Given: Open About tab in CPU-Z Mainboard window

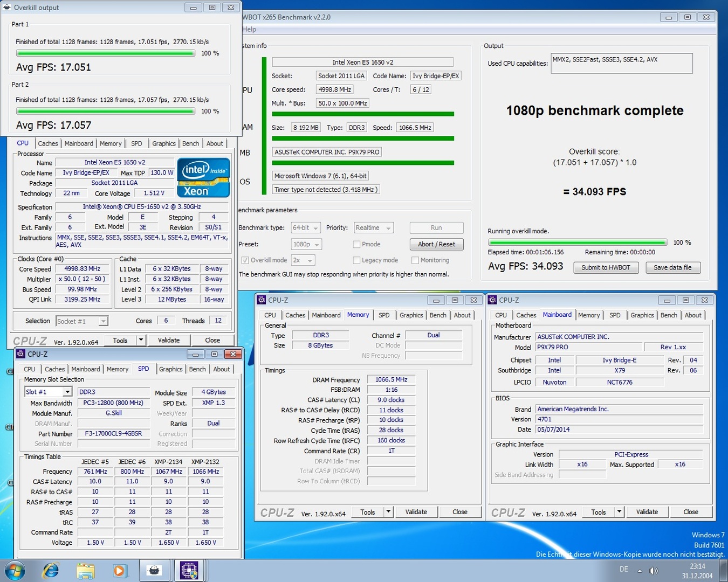Looking at the screenshot, I should tap(693, 315).
